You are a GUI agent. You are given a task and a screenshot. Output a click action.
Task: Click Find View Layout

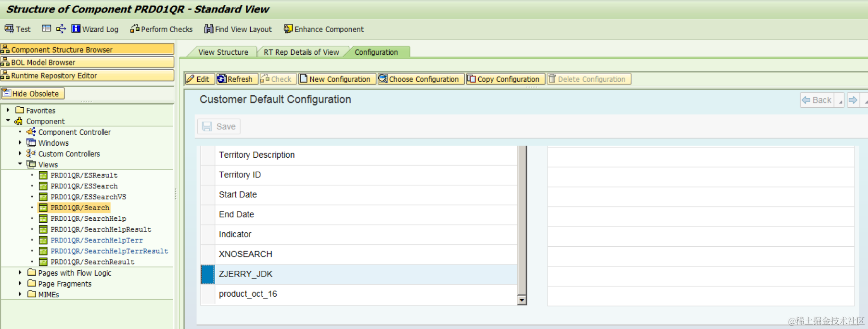coord(238,29)
